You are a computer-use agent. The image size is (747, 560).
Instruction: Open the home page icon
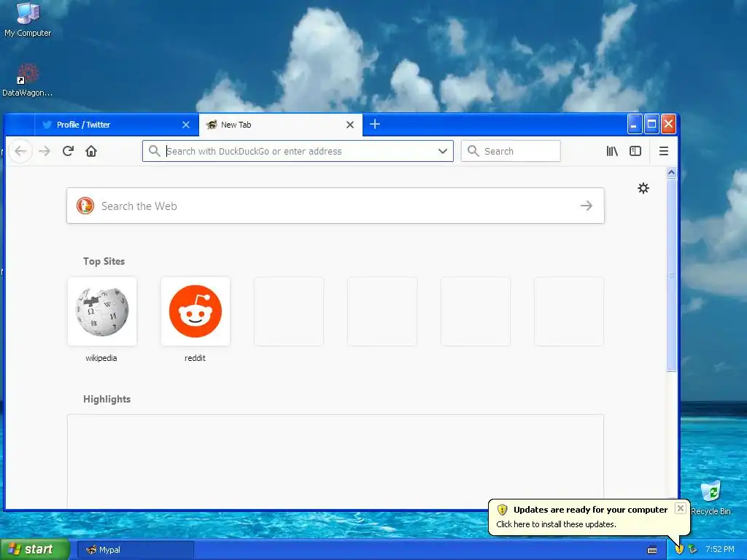pos(91,152)
